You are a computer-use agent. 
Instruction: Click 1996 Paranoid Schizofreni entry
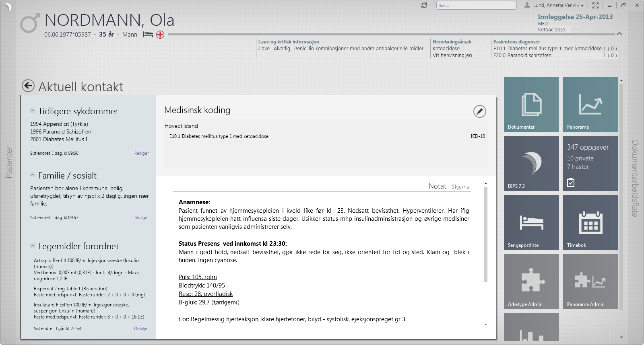coord(61,131)
